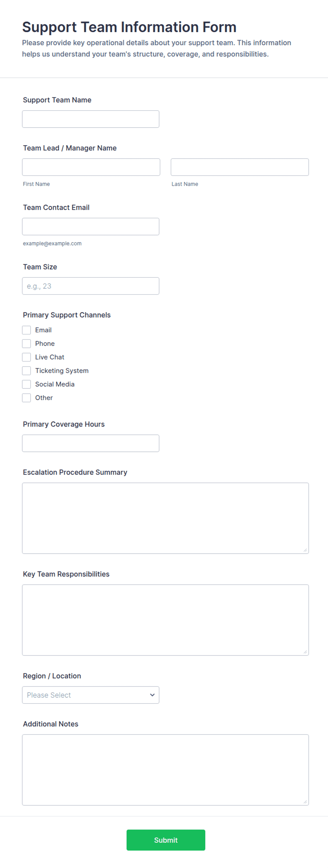The width and height of the screenshot is (328, 868).
Task: Check the Email support channel box
Action: pos(26,330)
